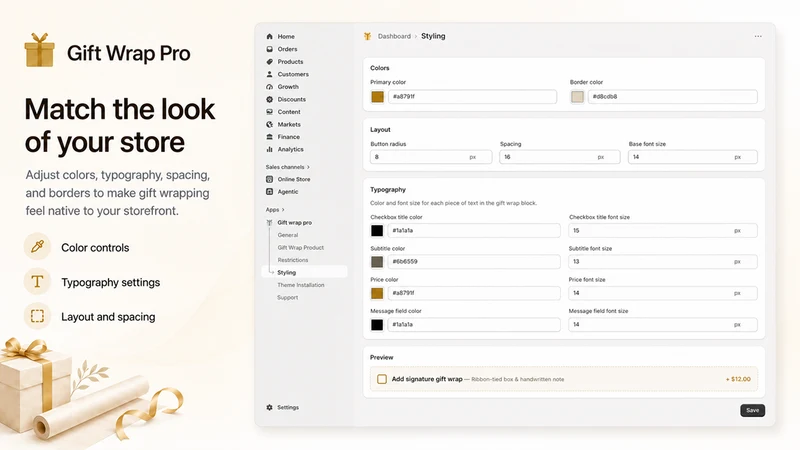Open the Checkbox title color swatch
The image size is (800, 450).
[377, 231]
